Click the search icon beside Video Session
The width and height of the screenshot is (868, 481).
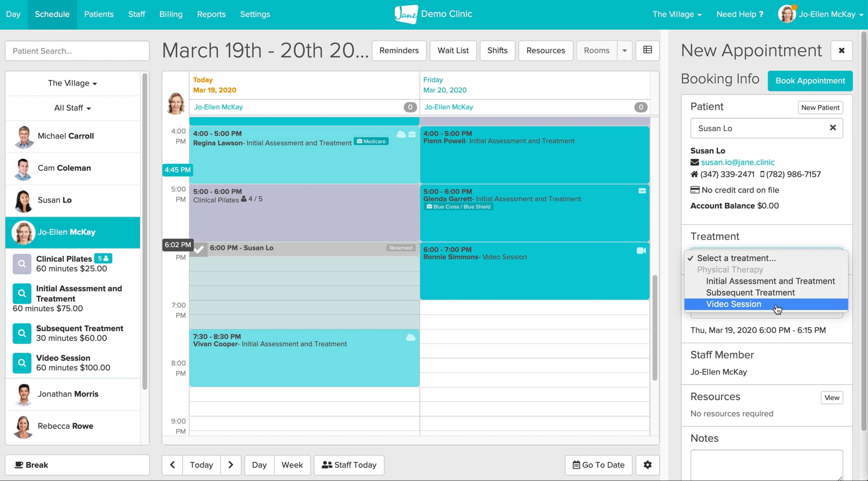pos(21,362)
